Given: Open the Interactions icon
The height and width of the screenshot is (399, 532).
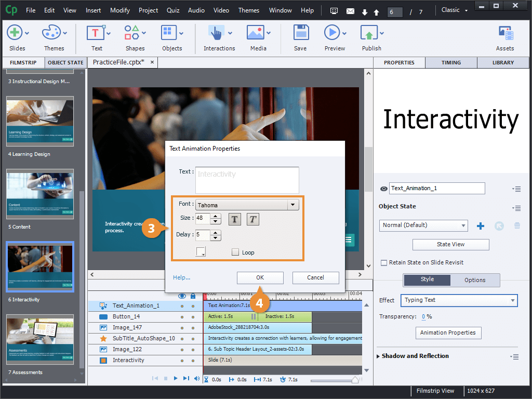Looking at the screenshot, I should point(216,33).
